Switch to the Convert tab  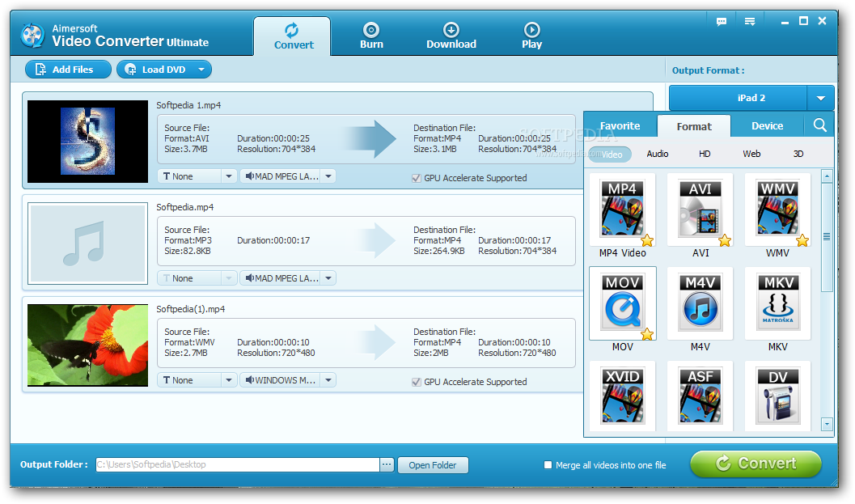[292, 36]
